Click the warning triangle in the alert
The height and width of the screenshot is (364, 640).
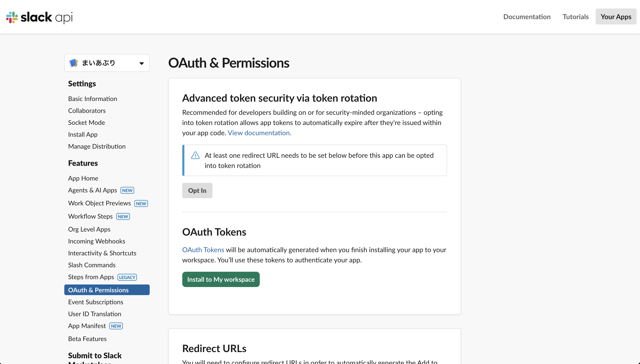coord(195,155)
